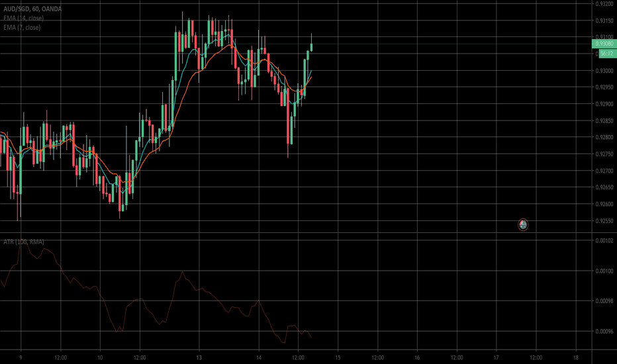Viewport: 617px width, 364px height.
Task: Click the green 0.93080 current price tag
Action: (x=603, y=44)
